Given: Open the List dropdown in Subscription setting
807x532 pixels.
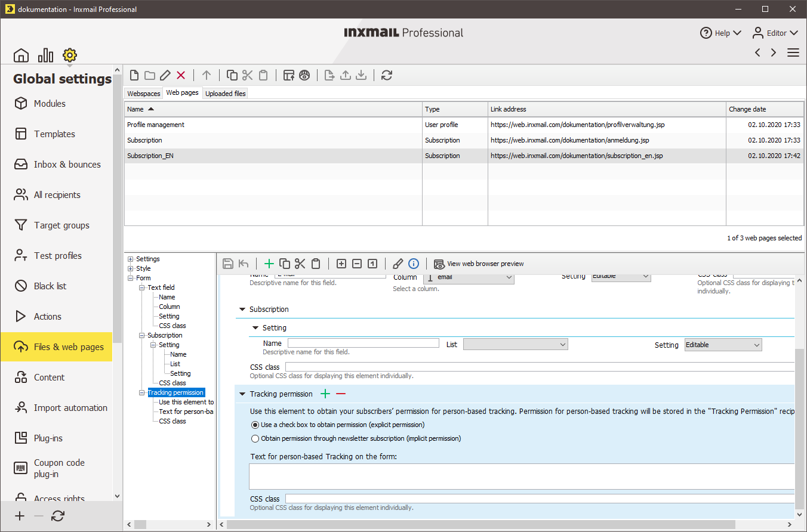Looking at the screenshot, I should pyautogui.click(x=516, y=344).
